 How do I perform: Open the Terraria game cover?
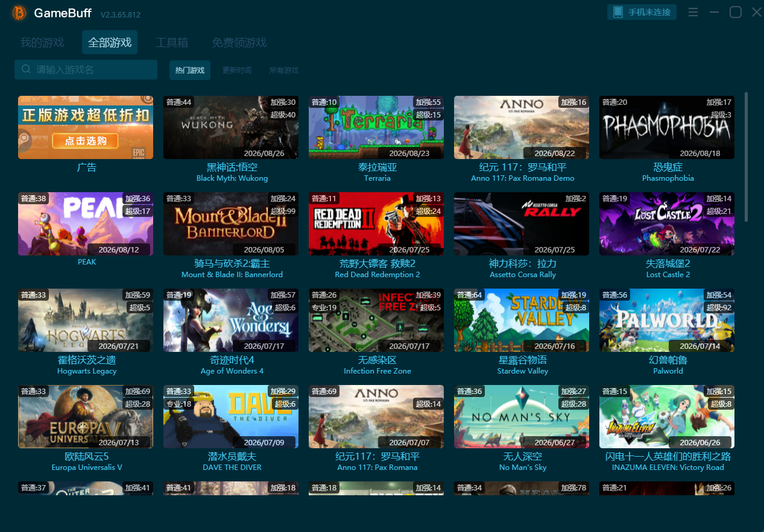(376, 127)
